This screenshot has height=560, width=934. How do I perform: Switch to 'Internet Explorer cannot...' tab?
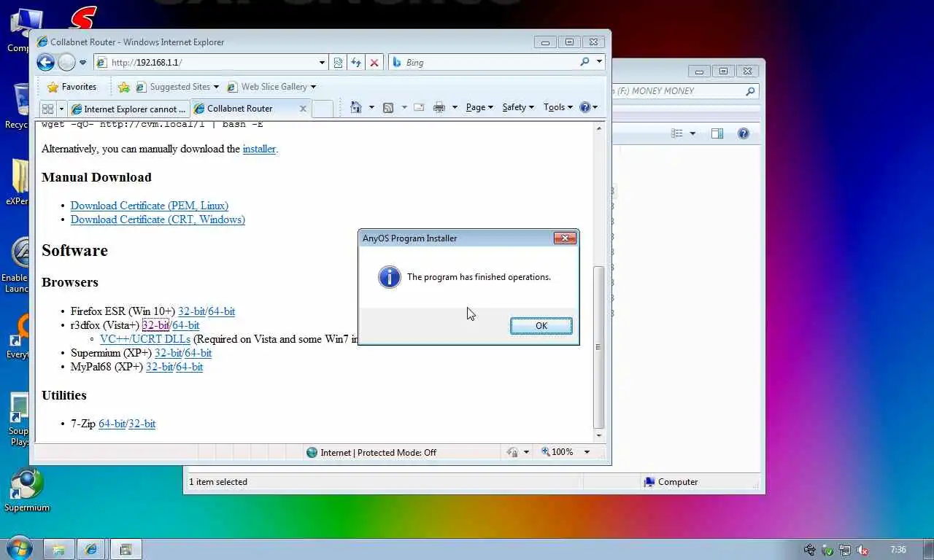pyautogui.click(x=129, y=109)
